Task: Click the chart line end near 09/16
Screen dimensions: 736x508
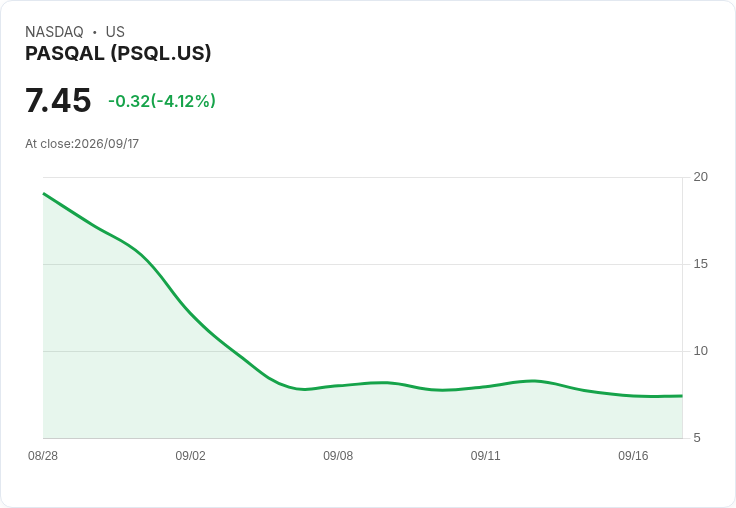Action: click(x=682, y=396)
